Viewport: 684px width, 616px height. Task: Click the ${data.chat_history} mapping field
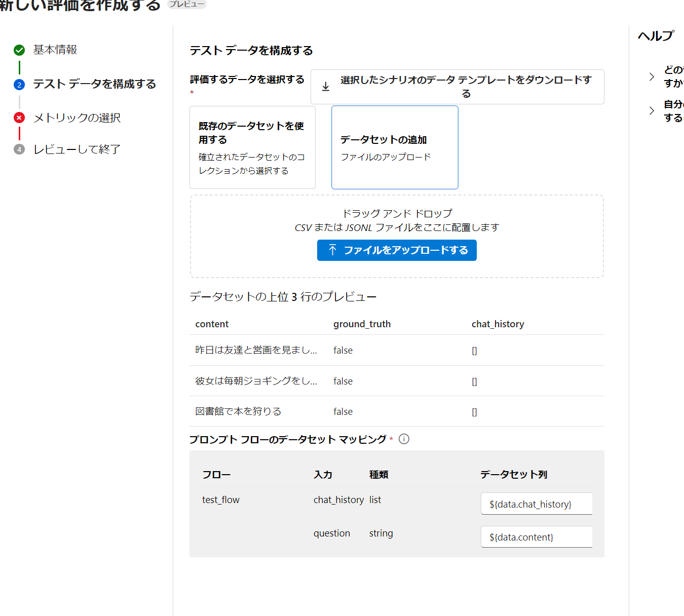537,504
